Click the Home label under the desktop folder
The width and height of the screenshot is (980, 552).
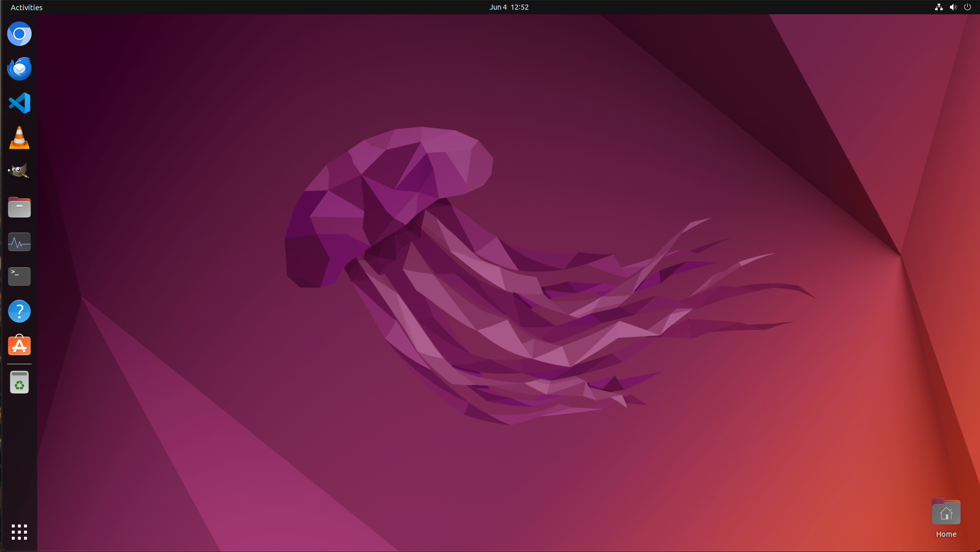946,534
